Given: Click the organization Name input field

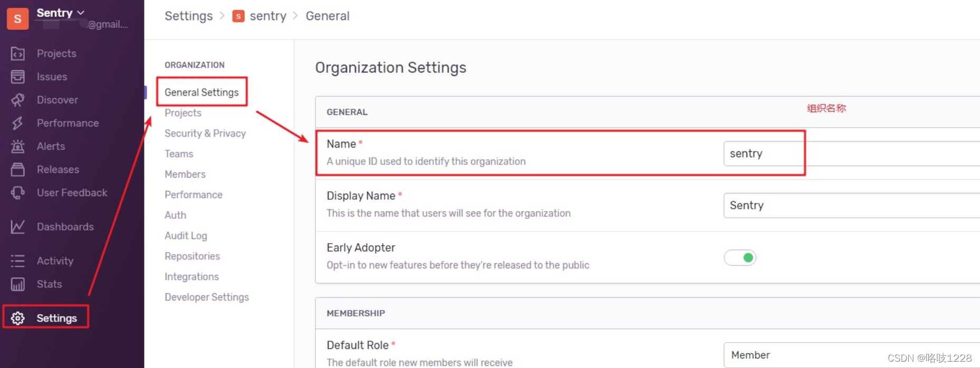Looking at the screenshot, I should [851, 153].
